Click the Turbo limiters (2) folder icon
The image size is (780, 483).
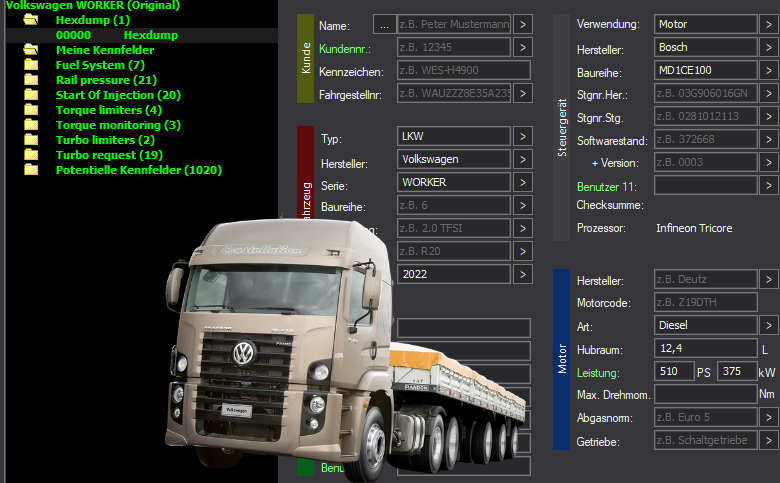pyautogui.click(x=31, y=140)
